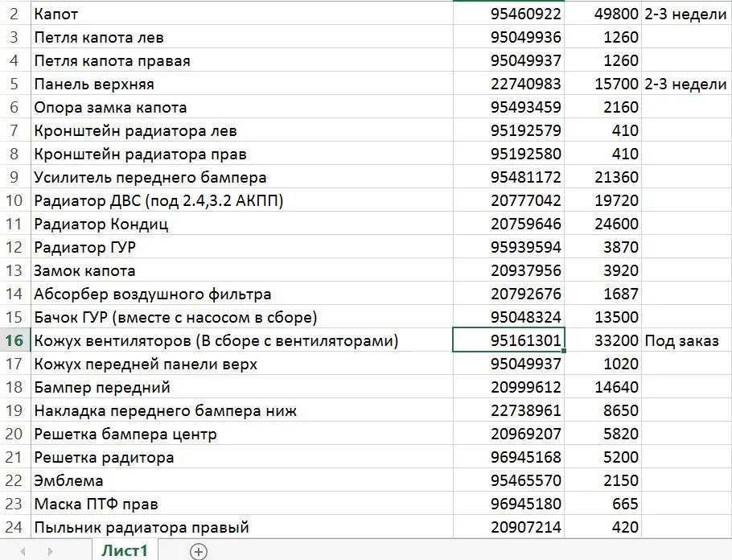Select part number cell 20999612

tap(509, 387)
